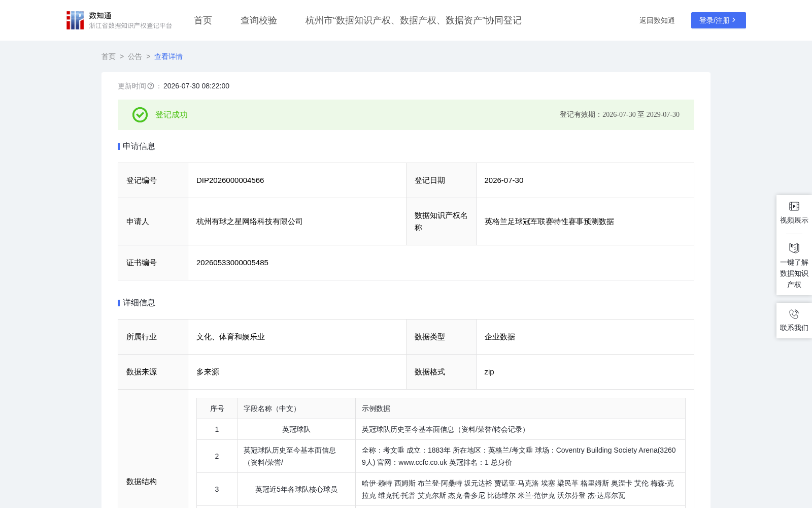
Task: Click the data source value 多来源
Action: click(208, 372)
